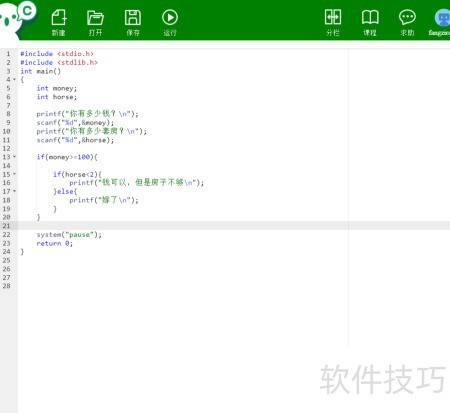Save the code using the 保存 icon
This screenshot has width=450, height=413.
133,22
